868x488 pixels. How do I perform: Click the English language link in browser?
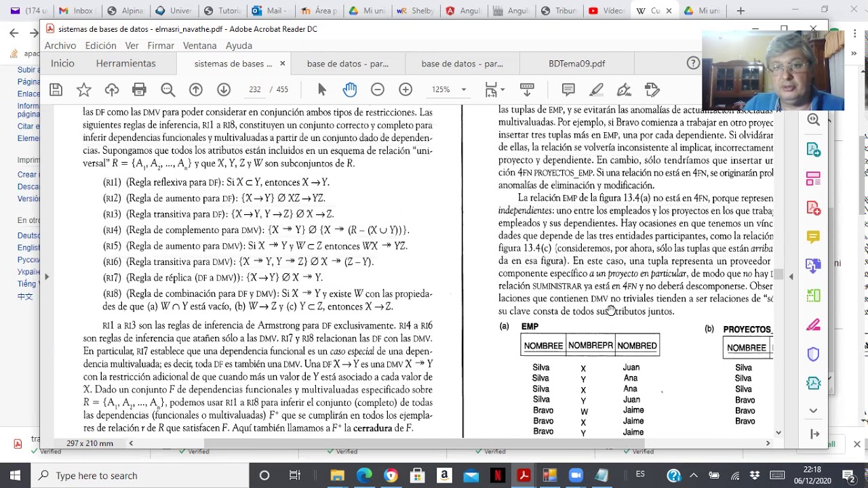coord(28,248)
